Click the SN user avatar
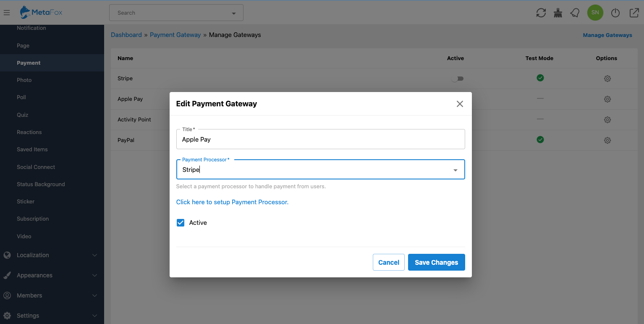Screen dimensions: 644x324 pos(595,13)
